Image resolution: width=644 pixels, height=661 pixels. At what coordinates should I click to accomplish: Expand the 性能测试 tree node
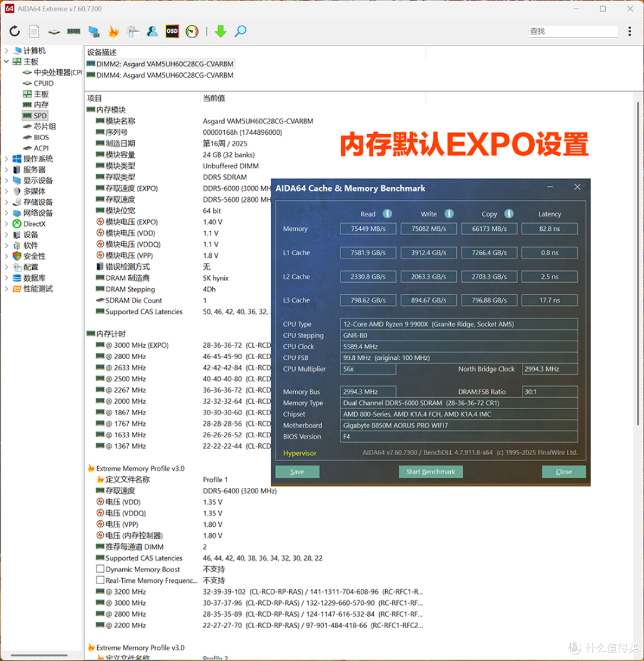(7, 289)
